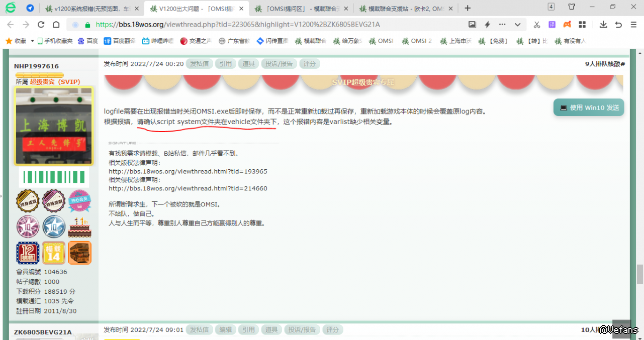Open the four-square apps grid icon

[x=582, y=25]
